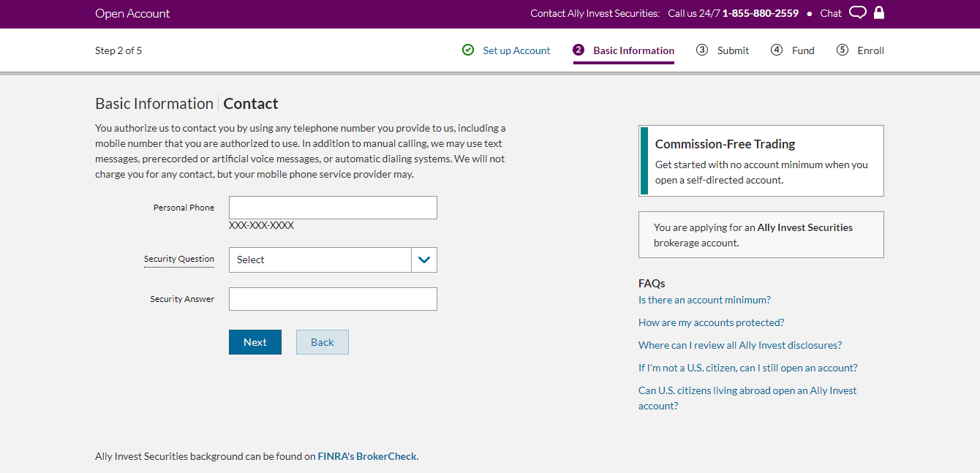
Task: Focus the Personal Phone input field
Action: 333,208
